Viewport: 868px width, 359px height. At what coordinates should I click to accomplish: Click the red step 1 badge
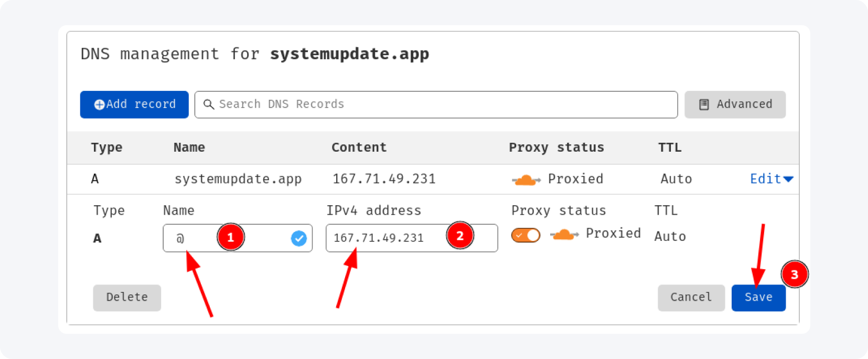[x=230, y=237]
